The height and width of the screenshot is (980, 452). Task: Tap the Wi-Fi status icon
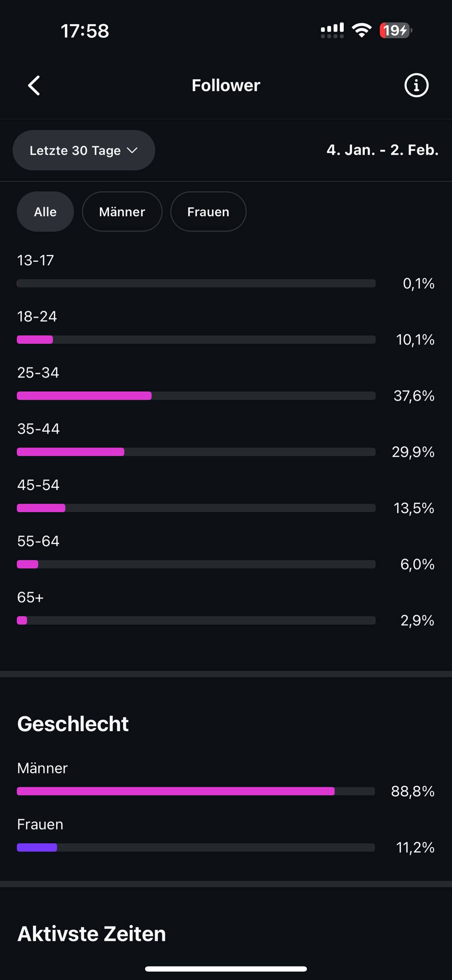(x=362, y=30)
